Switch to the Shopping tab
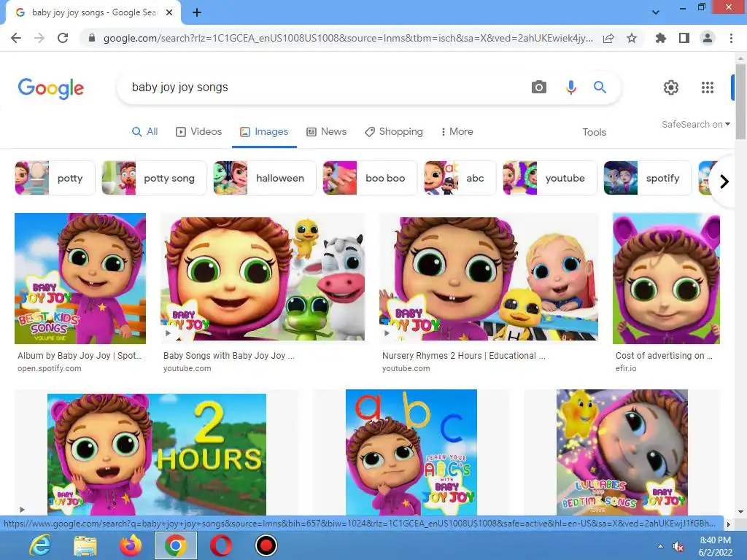Viewport: 747px width, 560px height. coord(393,132)
